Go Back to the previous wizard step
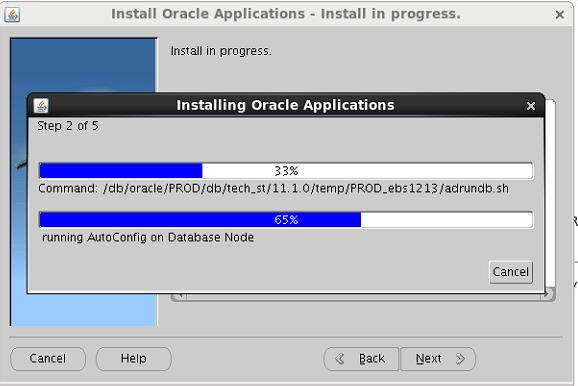This screenshot has width=578, height=386. click(361, 358)
